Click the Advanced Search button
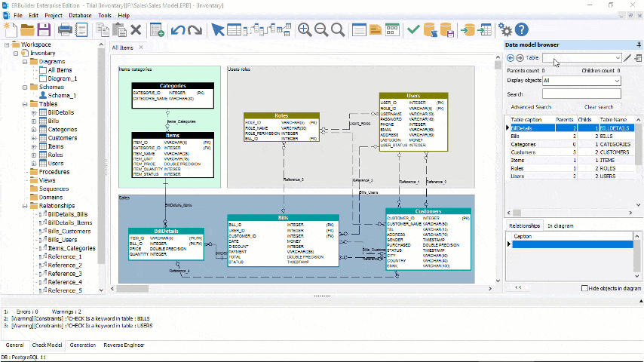This screenshot has width=644, height=362. pyautogui.click(x=531, y=107)
